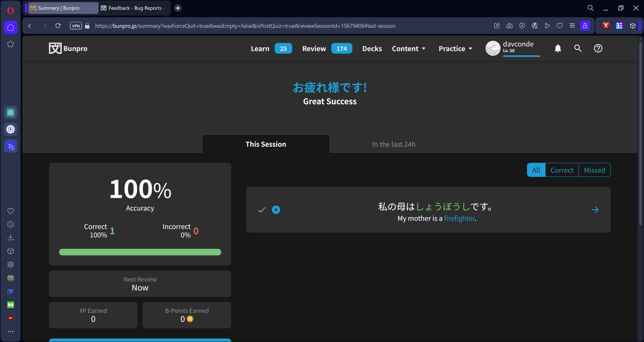This screenshot has width=644, height=342.
Task: Select the This Session tab
Action: [266, 144]
